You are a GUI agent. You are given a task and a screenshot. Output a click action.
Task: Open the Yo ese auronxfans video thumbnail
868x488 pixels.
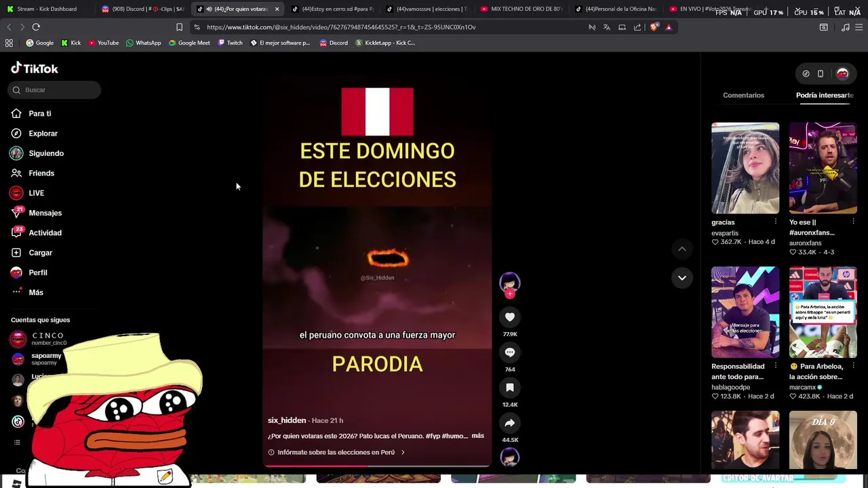(823, 168)
